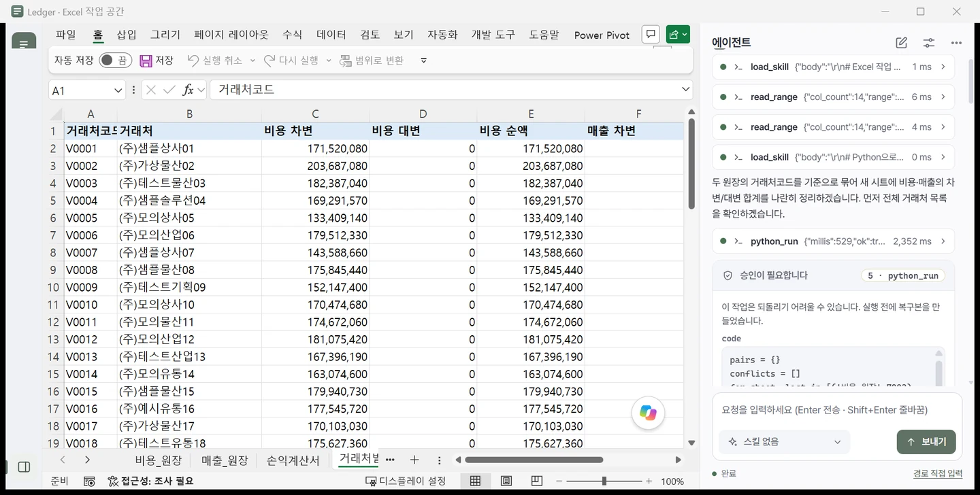Open the comments speech-bubble icon
Screen dimensions: 980x495
(x=651, y=35)
